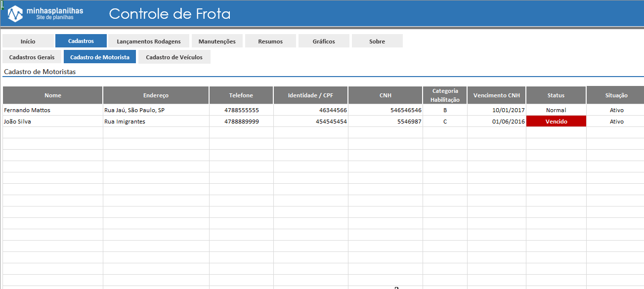Select the Fernando Mattos name cell
Viewport: 644px width, 289px height.
click(x=53, y=110)
